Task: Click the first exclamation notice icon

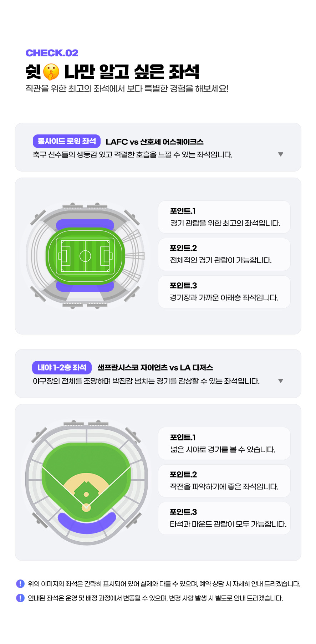Action: click(x=20, y=584)
